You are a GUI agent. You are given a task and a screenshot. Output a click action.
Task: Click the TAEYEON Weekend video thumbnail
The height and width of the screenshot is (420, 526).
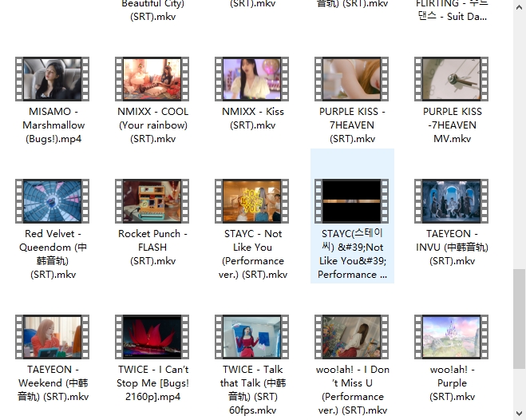pyautogui.click(x=53, y=337)
